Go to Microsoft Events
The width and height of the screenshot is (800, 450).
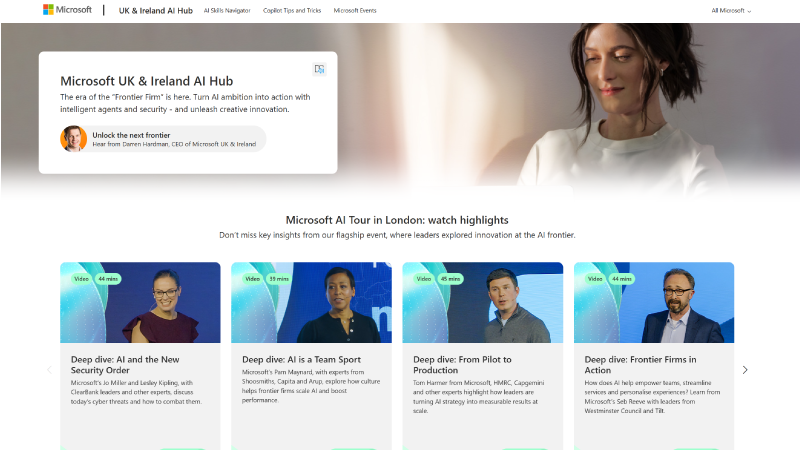point(355,11)
